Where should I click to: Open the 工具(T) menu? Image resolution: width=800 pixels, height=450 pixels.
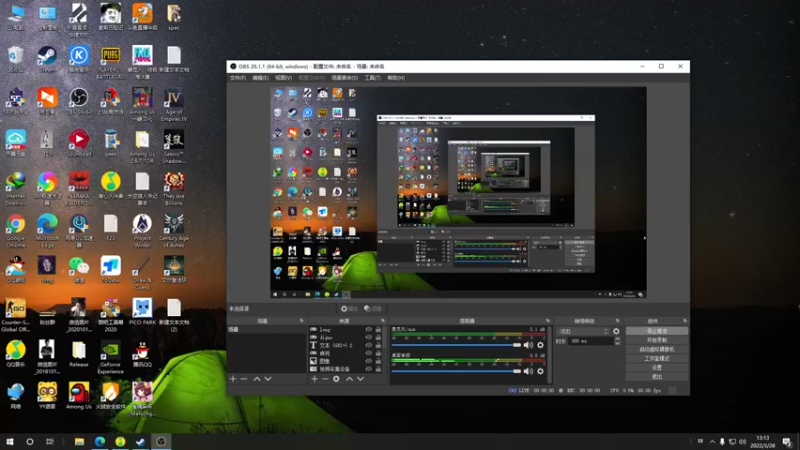pos(372,78)
